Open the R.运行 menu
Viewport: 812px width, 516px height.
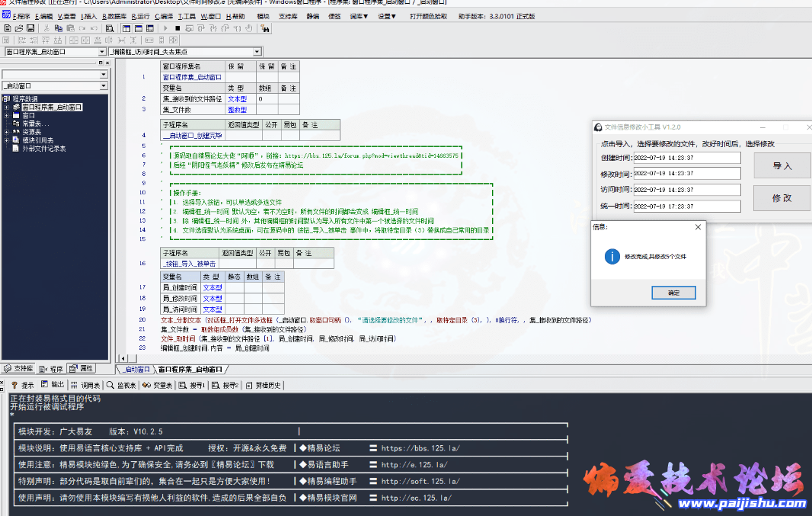click(140, 16)
